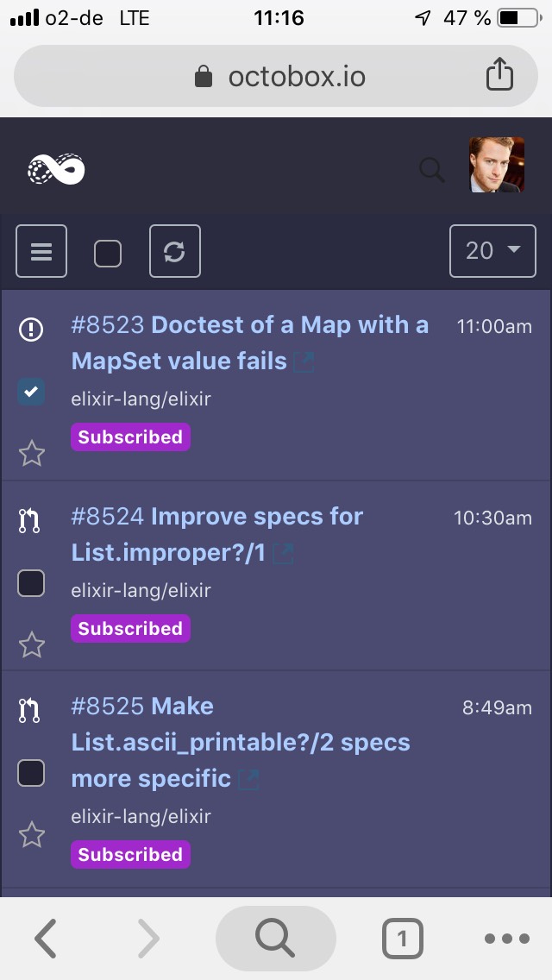Image resolution: width=552 pixels, height=980 pixels.
Task: Open the sidebar via the hamburger icon
Action: (x=41, y=251)
